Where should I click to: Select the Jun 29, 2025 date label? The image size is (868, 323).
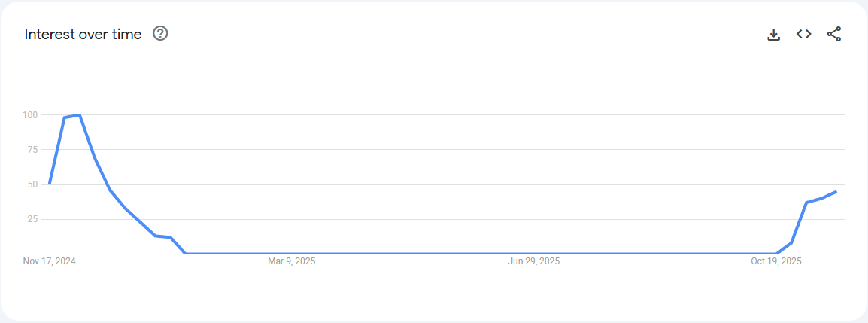pyautogui.click(x=534, y=262)
